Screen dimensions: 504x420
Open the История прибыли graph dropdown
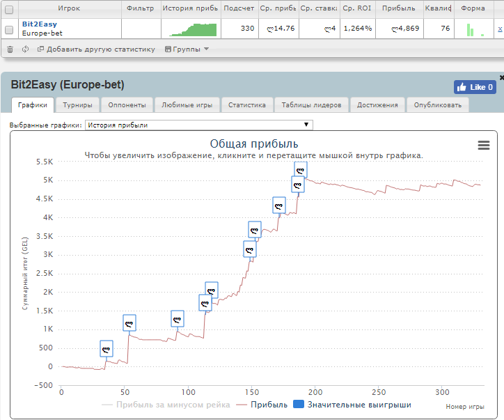pyautogui.click(x=198, y=125)
